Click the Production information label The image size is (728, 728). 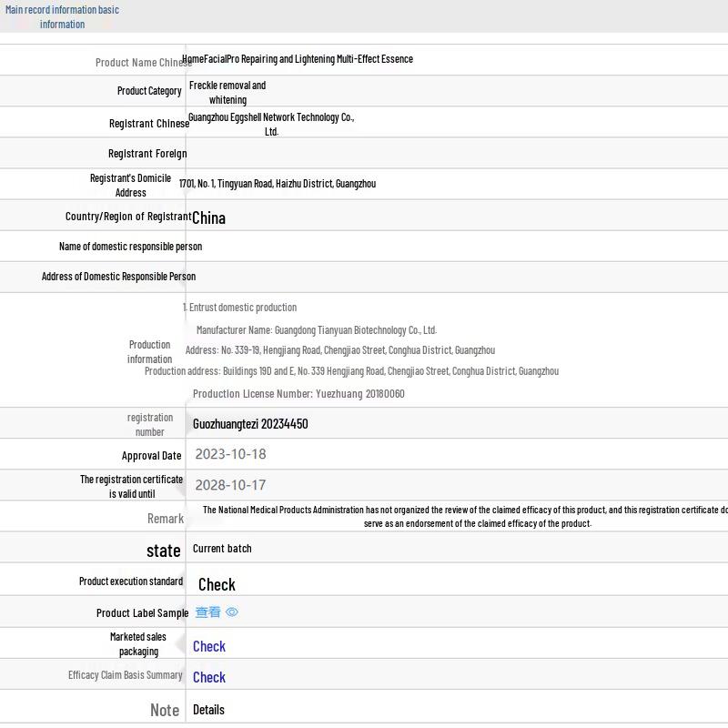pyautogui.click(x=149, y=351)
